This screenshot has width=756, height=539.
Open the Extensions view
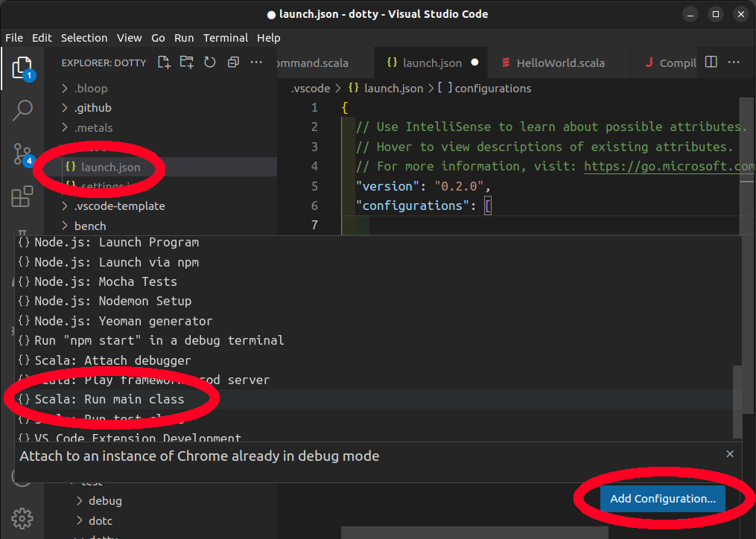coord(22,196)
